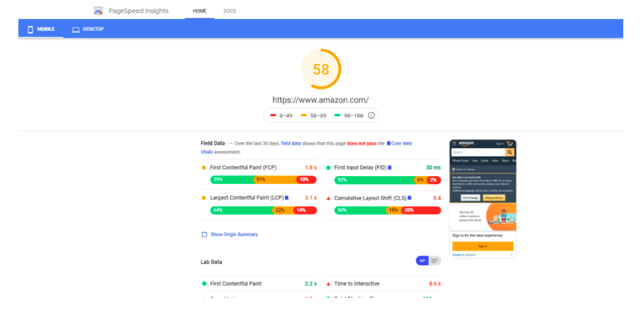Screen dimensions: 644x325
Task: Click the search magnifier icon in Amazon preview
Action: [510, 152]
